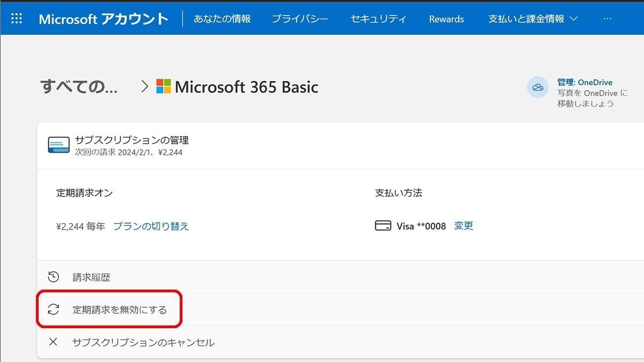Click the Microsoft 365 Basic heading
The image size is (644, 362).
point(247,87)
